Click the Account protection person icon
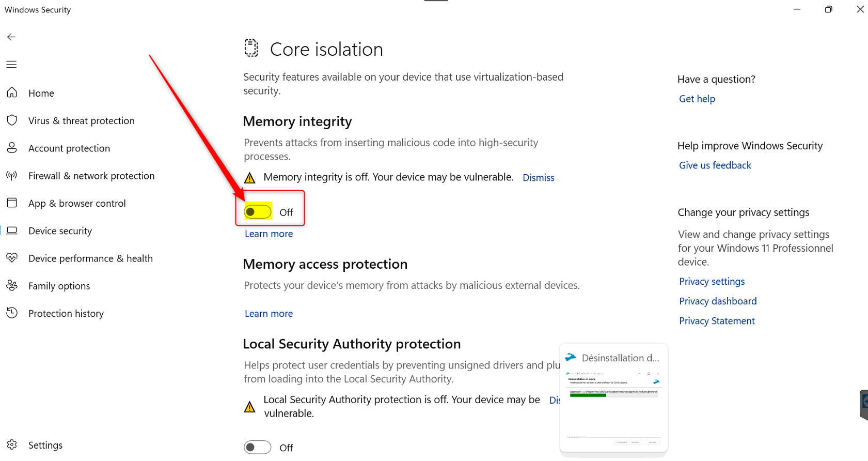Screen dimensions: 868x461 coord(12,148)
